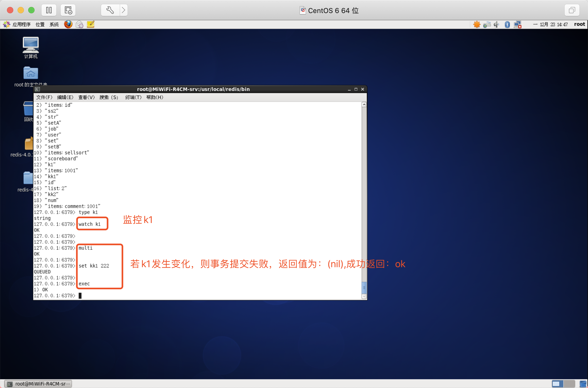This screenshot has width=588, height=388.
Task: Open VM settings wrench icon
Action: click(110, 10)
